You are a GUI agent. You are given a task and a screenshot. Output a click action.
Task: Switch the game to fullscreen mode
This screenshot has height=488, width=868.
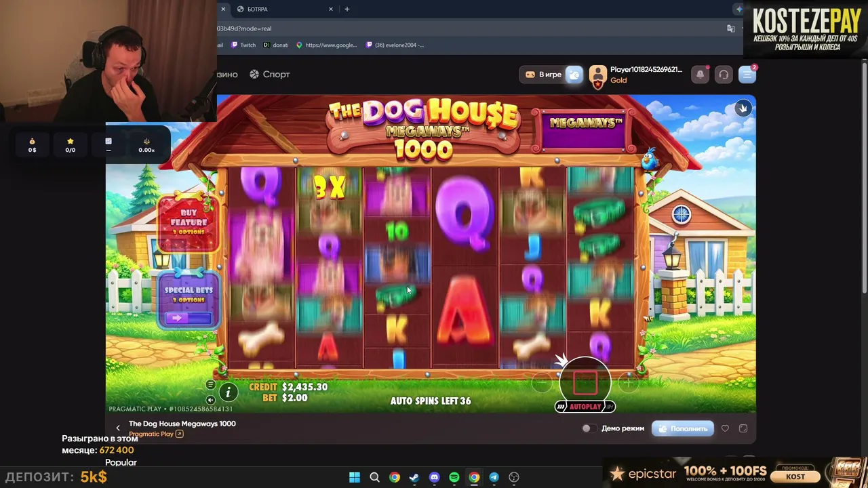point(743,428)
